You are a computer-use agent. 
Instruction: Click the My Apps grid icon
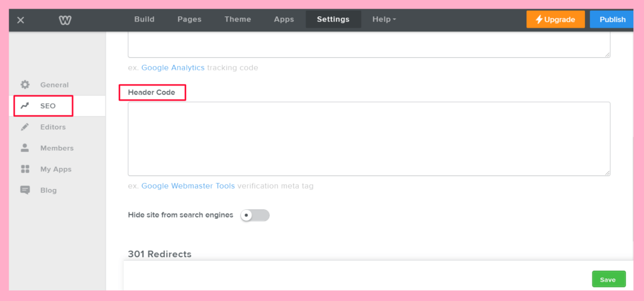(x=25, y=169)
